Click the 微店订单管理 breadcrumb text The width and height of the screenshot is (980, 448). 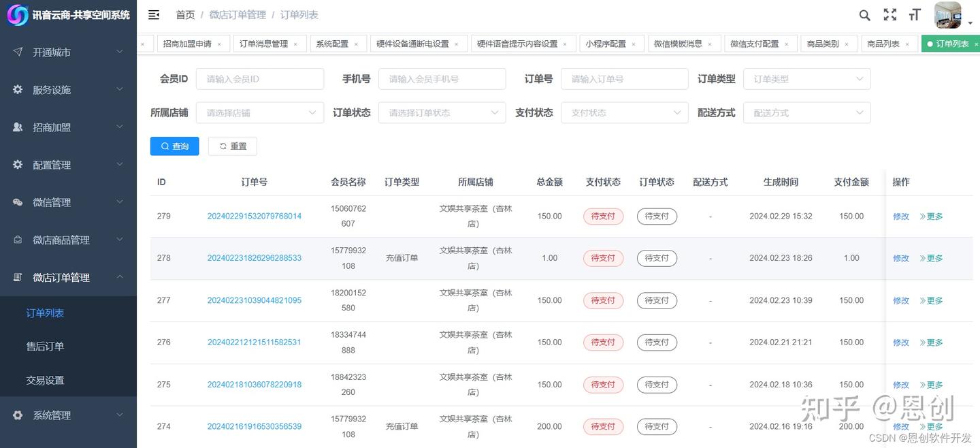coord(238,15)
